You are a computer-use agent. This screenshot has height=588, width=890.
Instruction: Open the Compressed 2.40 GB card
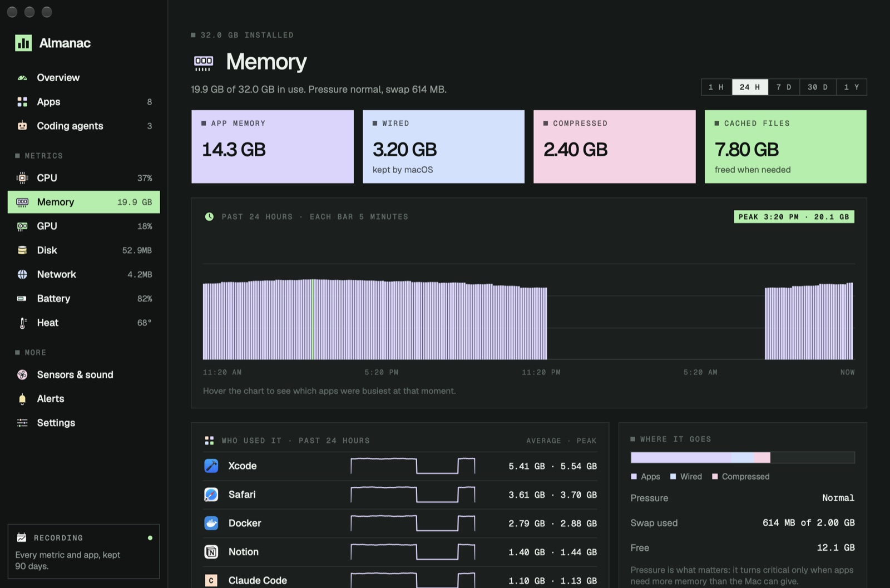click(x=615, y=147)
